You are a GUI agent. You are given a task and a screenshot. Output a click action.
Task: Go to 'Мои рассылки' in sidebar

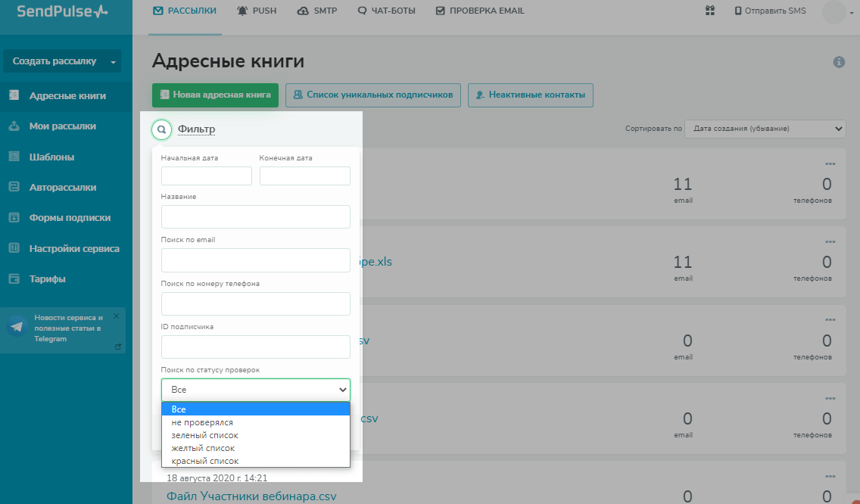coord(63,126)
